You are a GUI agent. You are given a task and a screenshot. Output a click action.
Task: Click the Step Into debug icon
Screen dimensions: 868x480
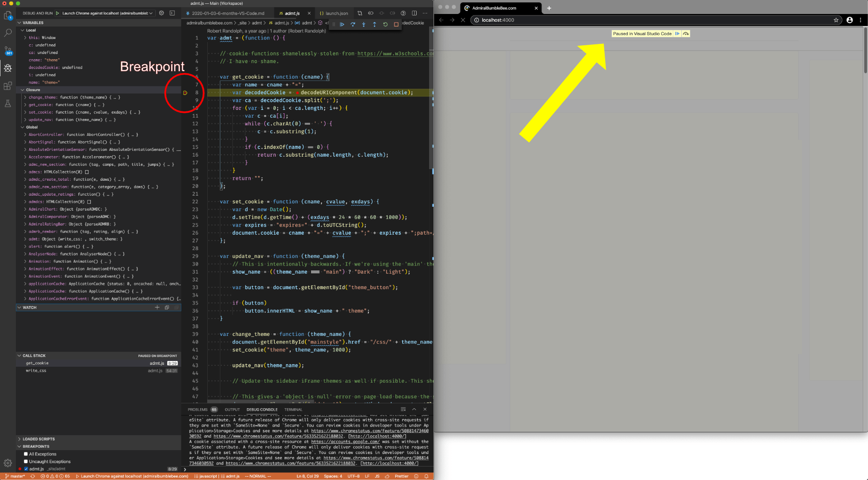(364, 25)
